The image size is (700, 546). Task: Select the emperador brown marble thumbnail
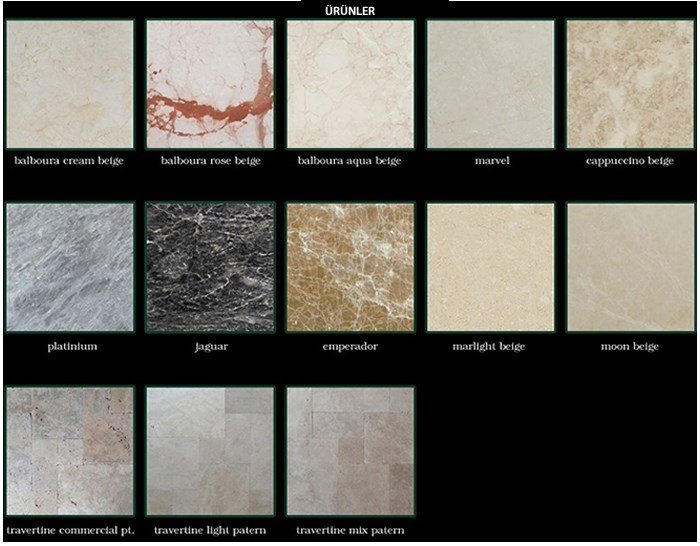[x=350, y=267]
